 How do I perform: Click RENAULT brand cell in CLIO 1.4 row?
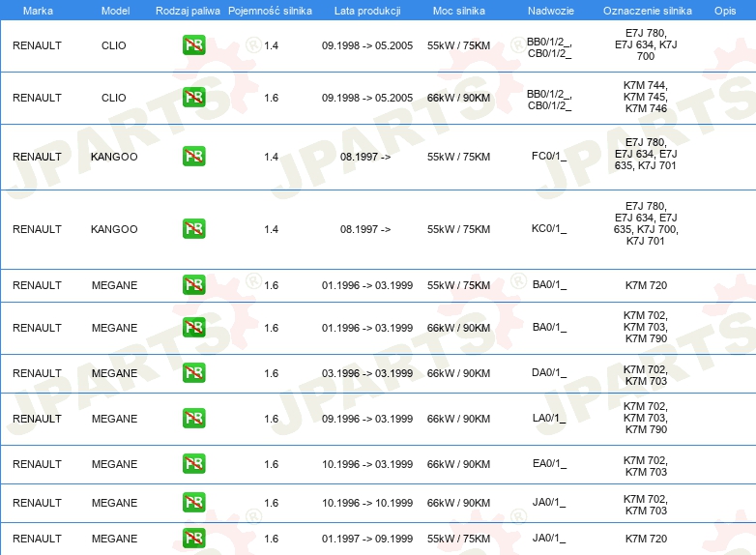37,45
